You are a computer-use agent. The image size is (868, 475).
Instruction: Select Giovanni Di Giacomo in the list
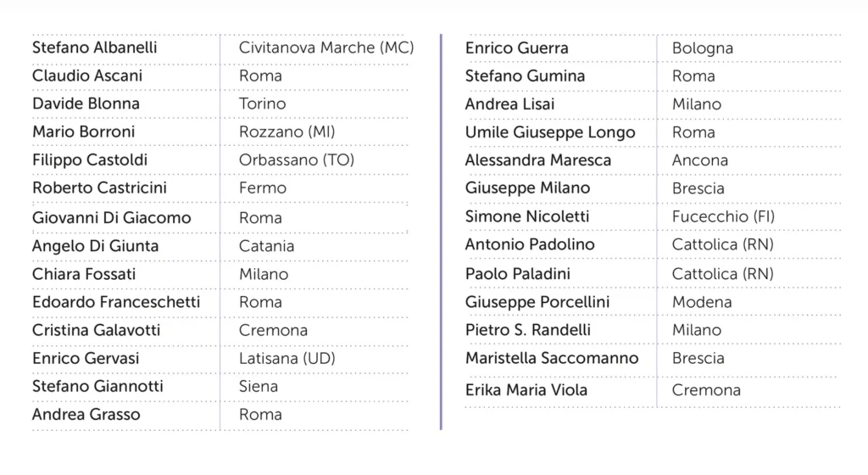click(x=112, y=217)
